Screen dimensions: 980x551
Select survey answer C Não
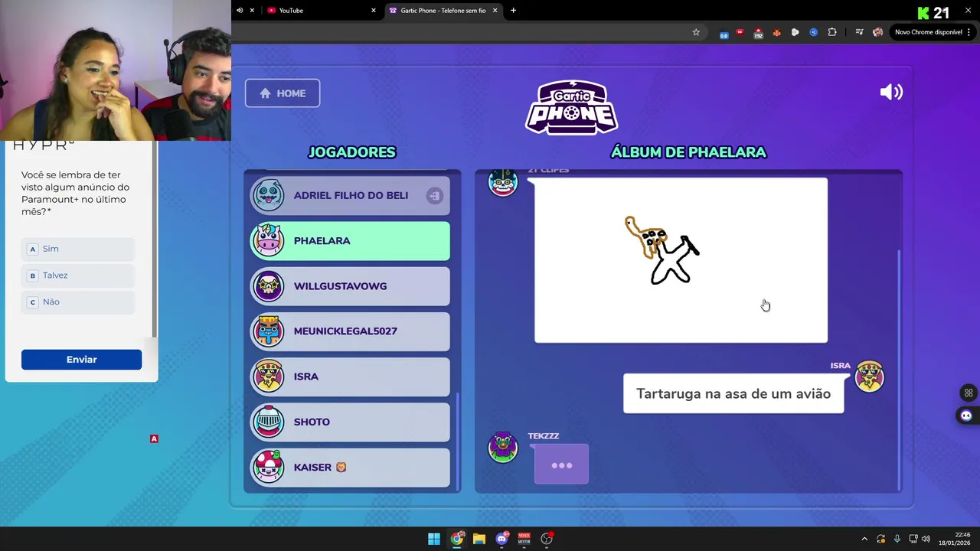(78, 302)
